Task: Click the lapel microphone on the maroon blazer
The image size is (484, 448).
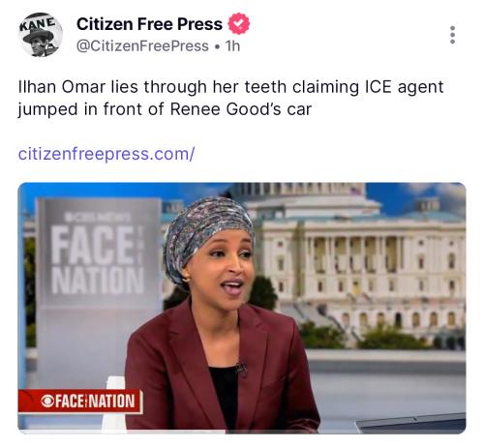Action: [241, 368]
